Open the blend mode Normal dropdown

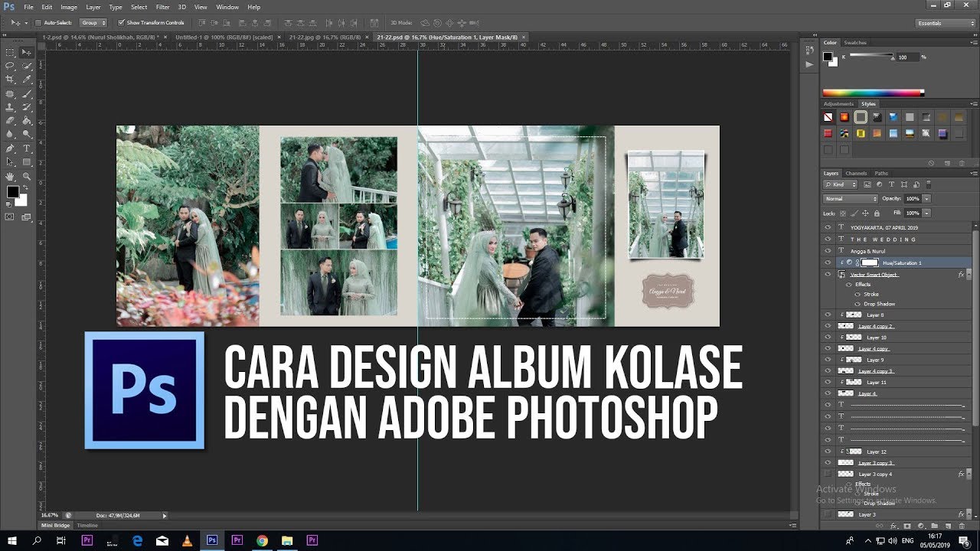click(850, 198)
